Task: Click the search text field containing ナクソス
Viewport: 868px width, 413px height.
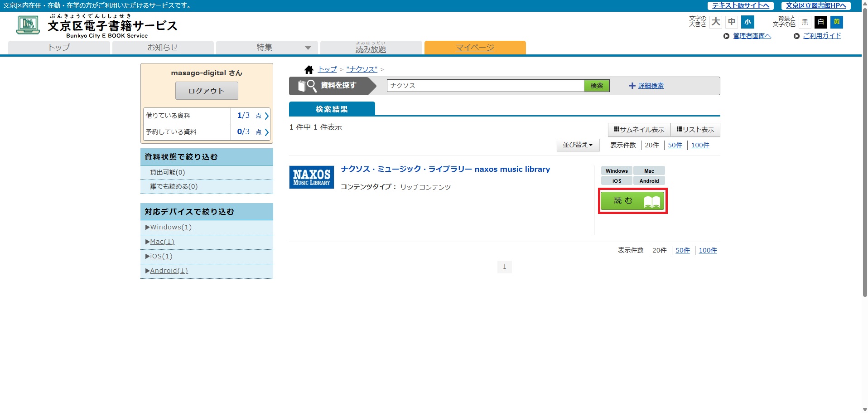Action: 486,86
